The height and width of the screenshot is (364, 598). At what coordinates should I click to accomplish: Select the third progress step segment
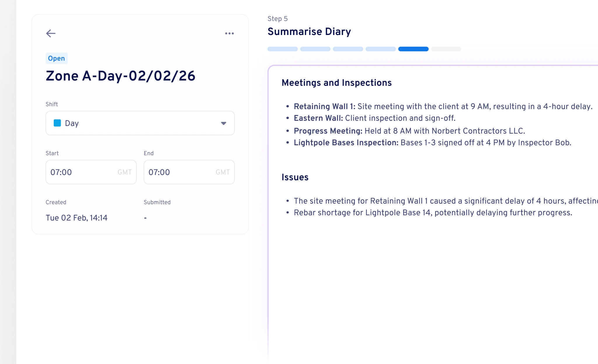[x=348, y=49]
